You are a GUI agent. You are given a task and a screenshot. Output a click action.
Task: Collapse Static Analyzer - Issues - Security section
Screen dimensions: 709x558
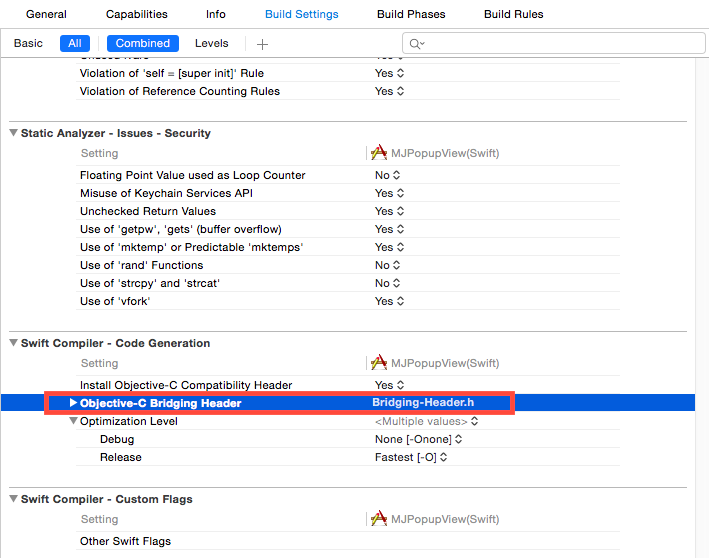pos(14,133)
